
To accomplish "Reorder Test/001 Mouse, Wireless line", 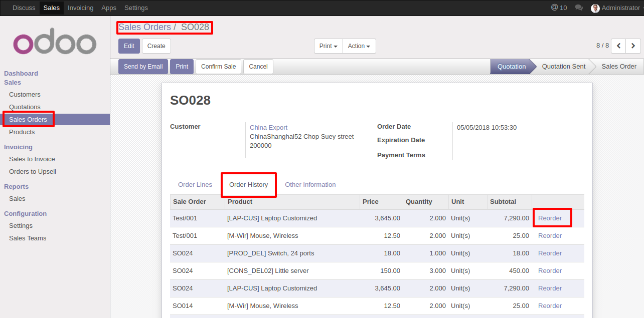I will tap(550, 236).
